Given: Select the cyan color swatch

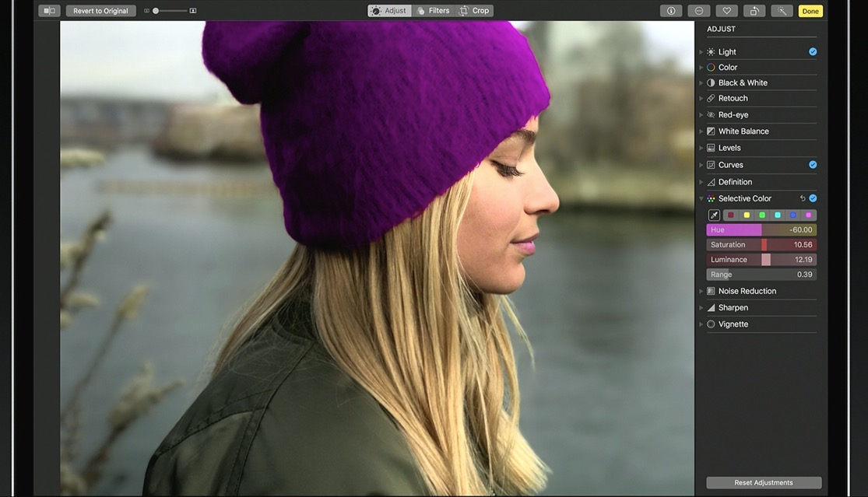Looking at the screenshot, I should pos(777,215).
